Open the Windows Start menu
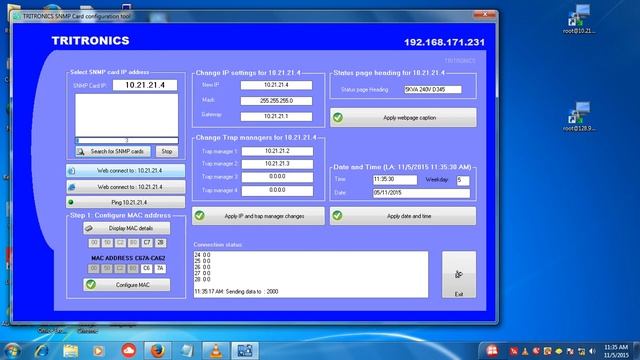Image resolution: width=640 pixels, height=360 pixels. pyautogui.click(x=12, y=351)
